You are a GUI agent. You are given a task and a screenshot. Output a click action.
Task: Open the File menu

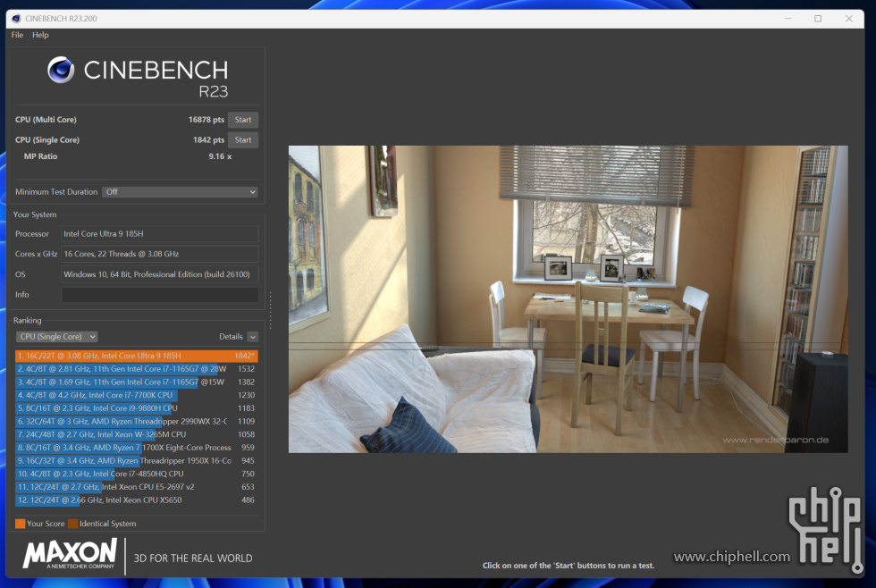pyautogui.click(x=17, y=35)
